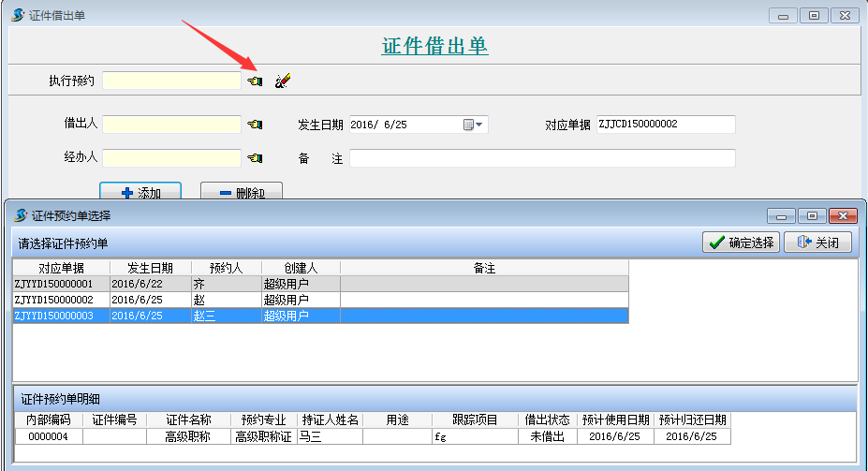Select reservation row ZJYYD150000002
Viewport: 868px width, 471px height.
point(54,300)
